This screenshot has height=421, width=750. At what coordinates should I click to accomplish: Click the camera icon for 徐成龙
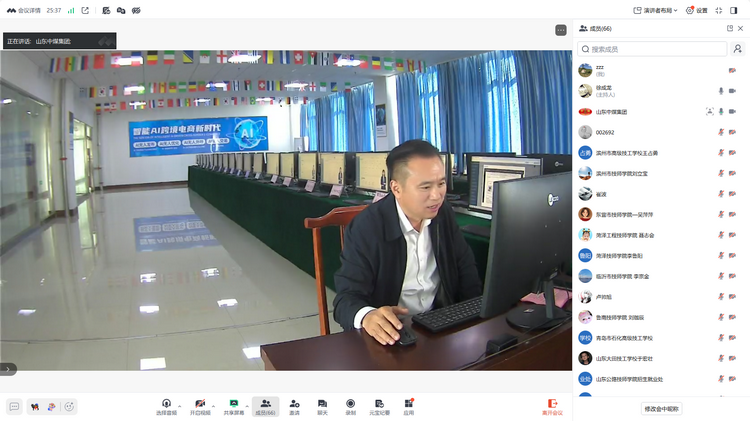point(732,91)
